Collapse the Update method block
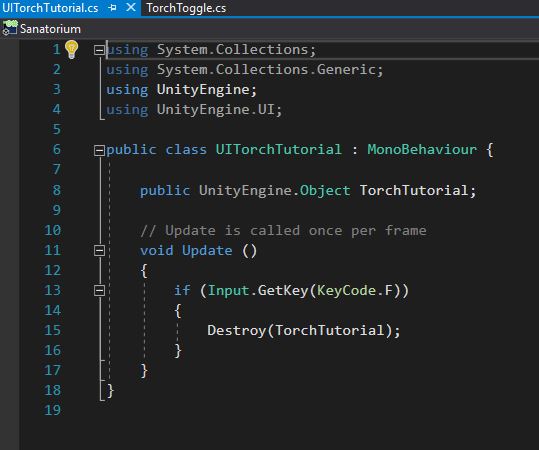 click(x=99, y=250)
